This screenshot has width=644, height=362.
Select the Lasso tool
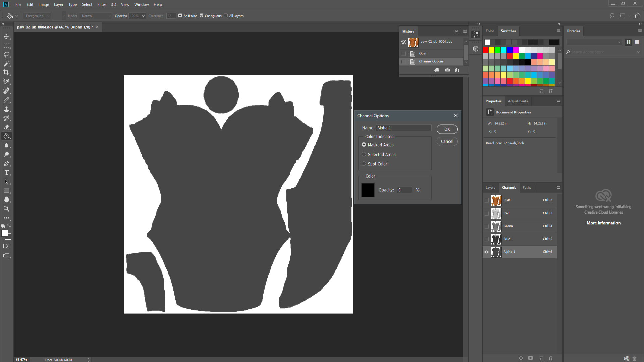6,54
